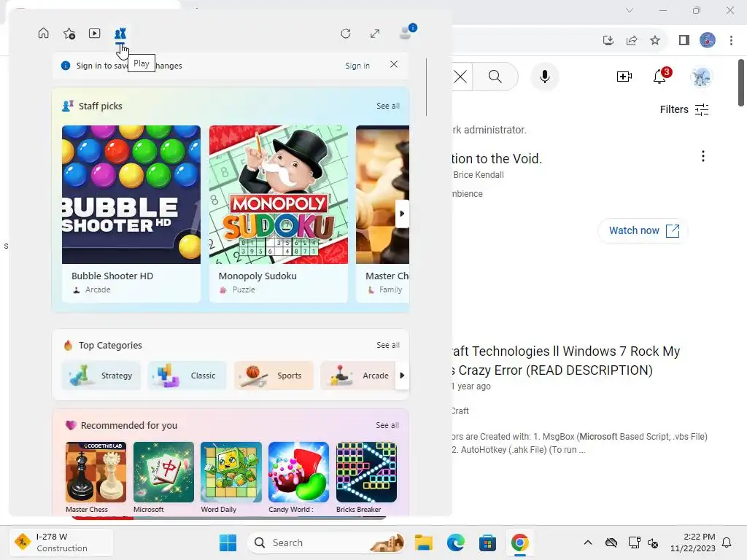Open Chrome three-dot menu
Viewport: 747px width, 560px height.
click(731, 41)
